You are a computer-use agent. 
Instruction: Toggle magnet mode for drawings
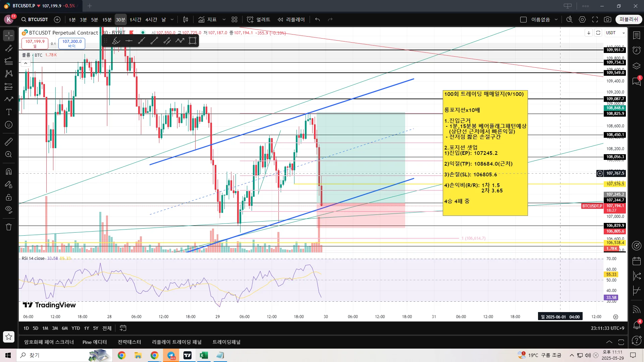[9, 172]
